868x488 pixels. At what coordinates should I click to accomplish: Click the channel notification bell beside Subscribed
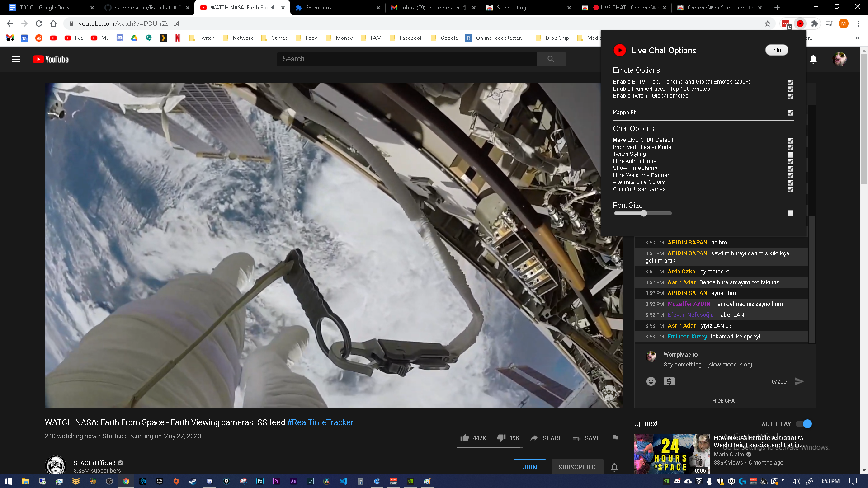(x=614, y=467)
